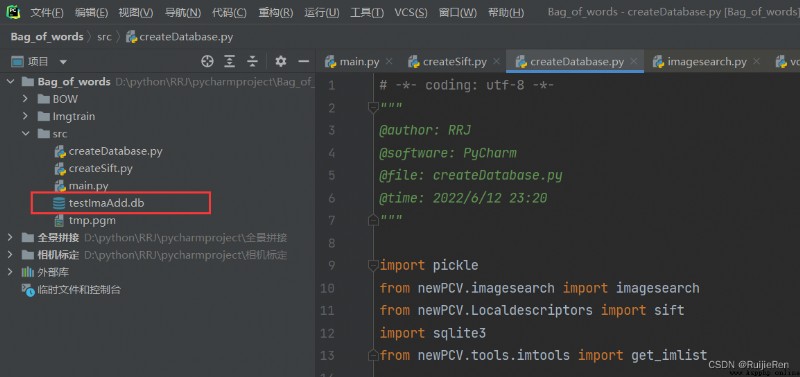Viewport: 800px width, 377px height.
Task: Collapse the docstring fold marker at line 2
Action: [372, 107]
